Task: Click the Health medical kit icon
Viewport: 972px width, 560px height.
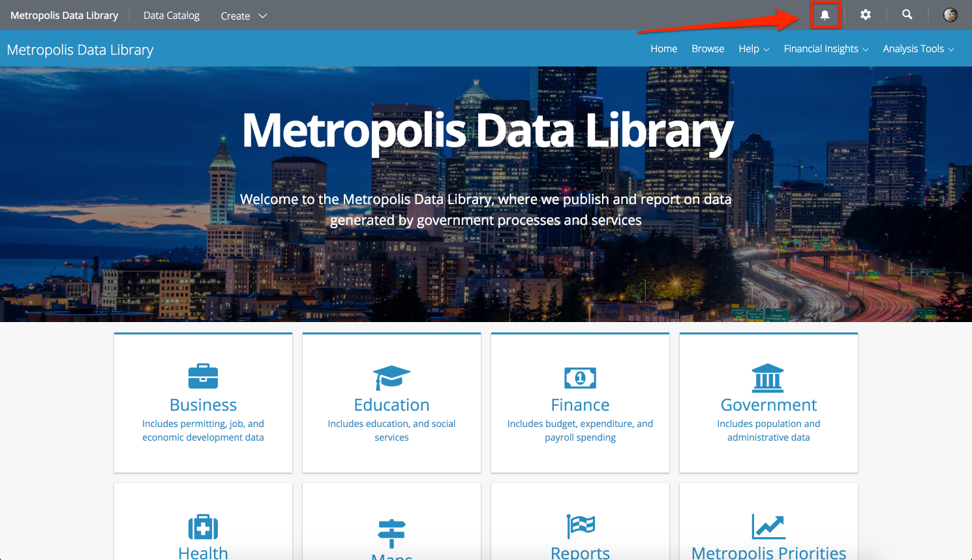Action: [203, 527]
